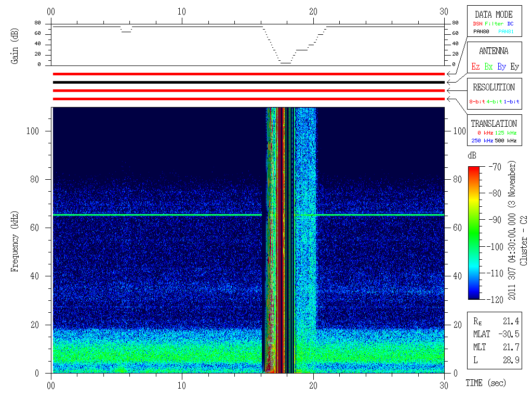532x399 pixels.
Task: Choose the blue By antenna label
Action: [x=501, y=67]
